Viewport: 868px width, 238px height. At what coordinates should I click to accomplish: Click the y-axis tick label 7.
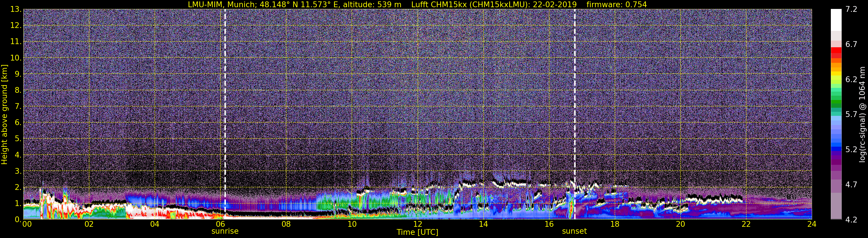(18, 107)
